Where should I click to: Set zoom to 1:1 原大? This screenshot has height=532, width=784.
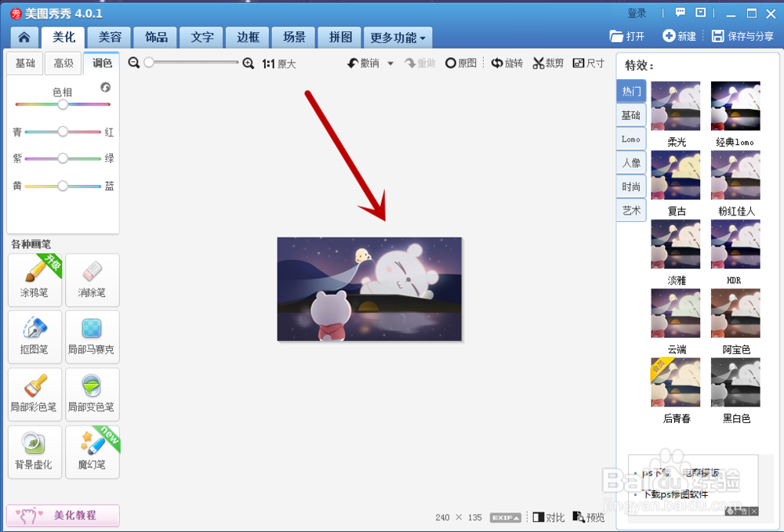point(279,64)
